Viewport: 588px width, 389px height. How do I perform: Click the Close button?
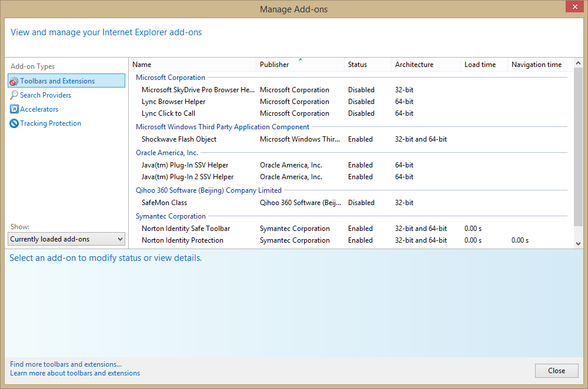tap(556, 371)
